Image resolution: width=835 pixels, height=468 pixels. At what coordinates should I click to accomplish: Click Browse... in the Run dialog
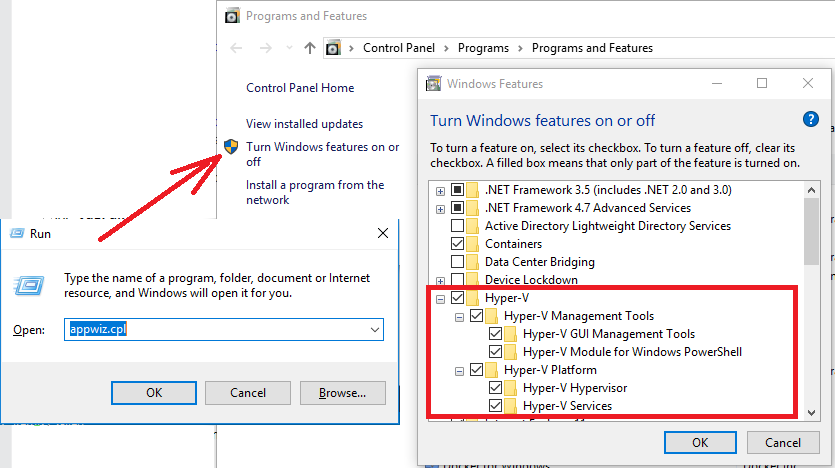tap(342, 393)
